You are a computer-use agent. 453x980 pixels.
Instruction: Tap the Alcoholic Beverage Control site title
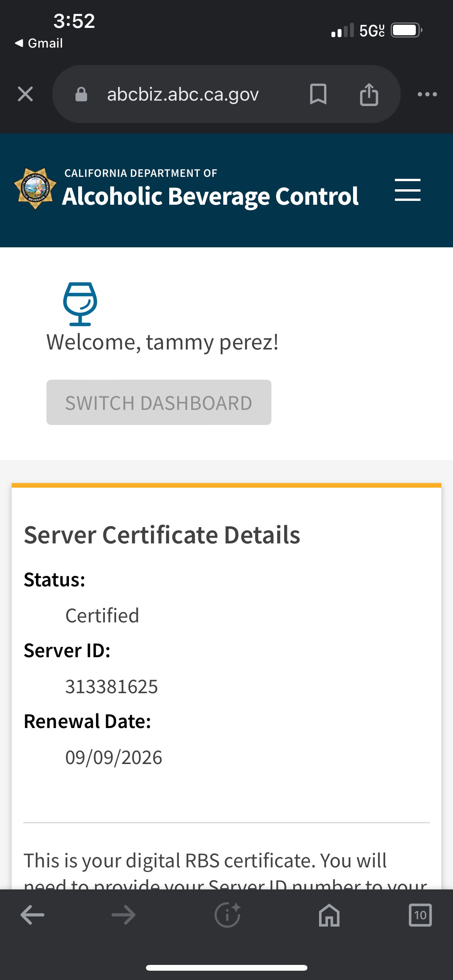tap(210, 195)
